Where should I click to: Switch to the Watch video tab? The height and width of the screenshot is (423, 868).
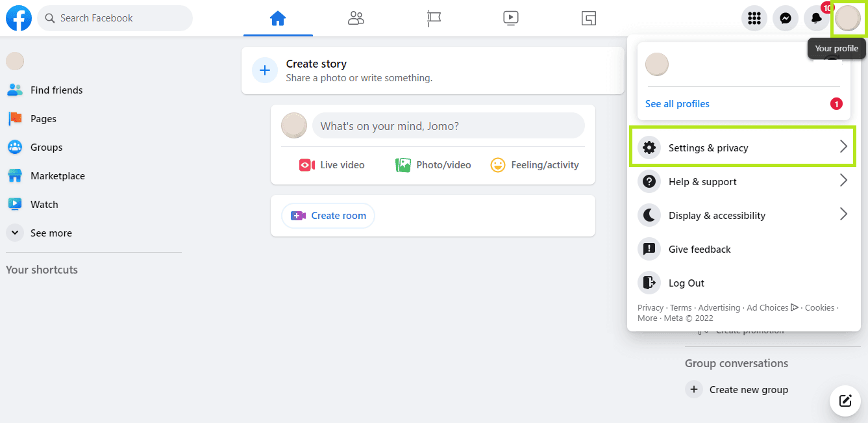coord(511,18)
